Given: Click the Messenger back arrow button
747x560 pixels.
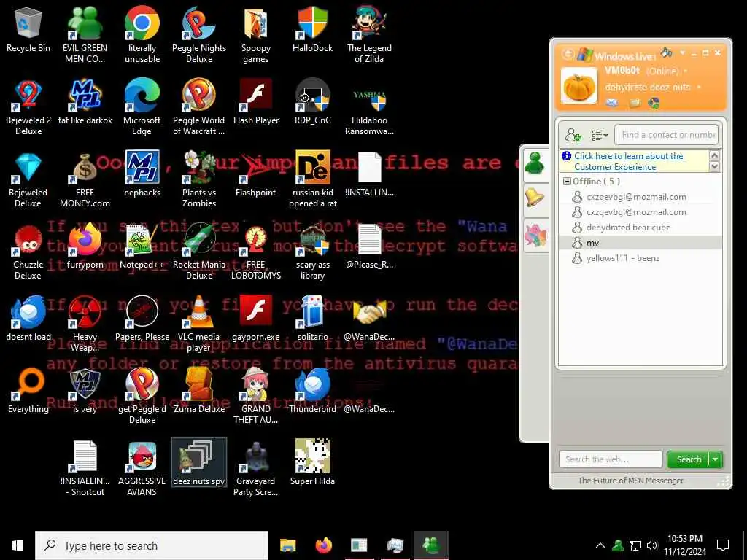Looking at the screenshot, I should pos(567,54).
